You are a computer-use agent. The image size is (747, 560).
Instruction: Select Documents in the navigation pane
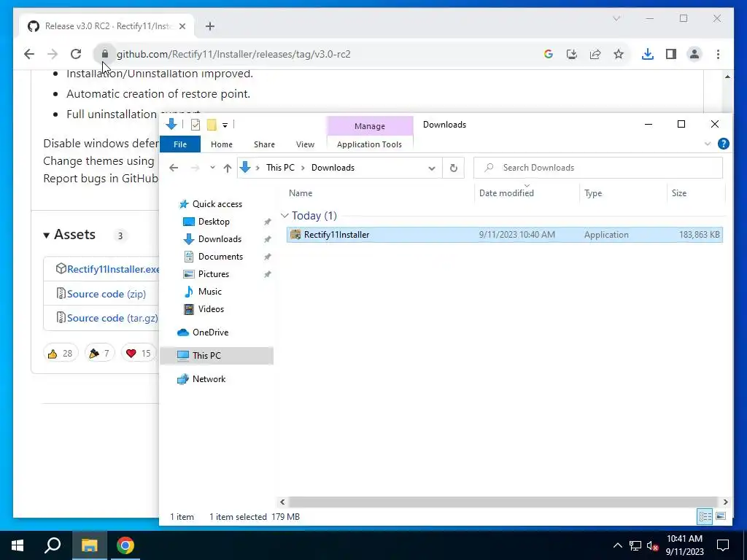click(x=220, y=257)
